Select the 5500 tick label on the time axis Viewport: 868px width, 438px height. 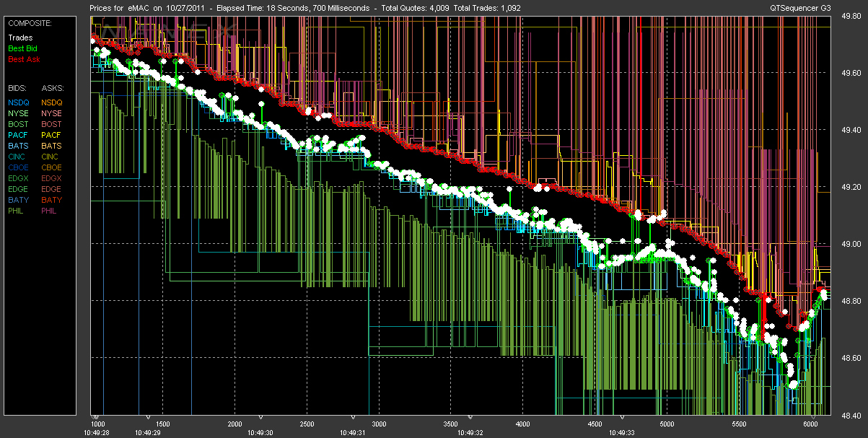click(x=740, y=424)
